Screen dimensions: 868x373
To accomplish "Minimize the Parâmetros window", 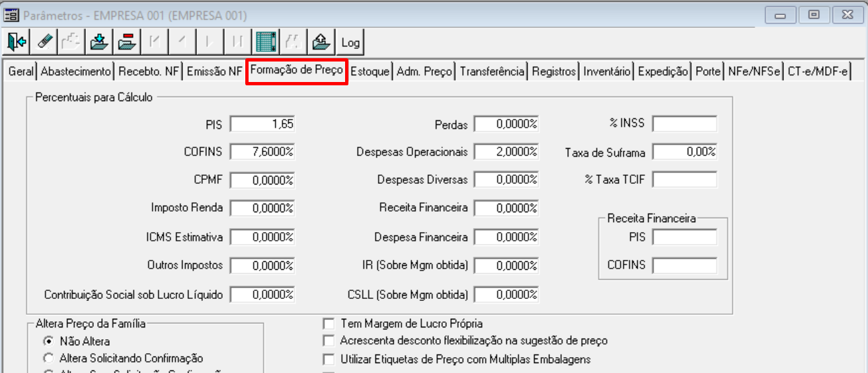I will [x=781, y=15].
